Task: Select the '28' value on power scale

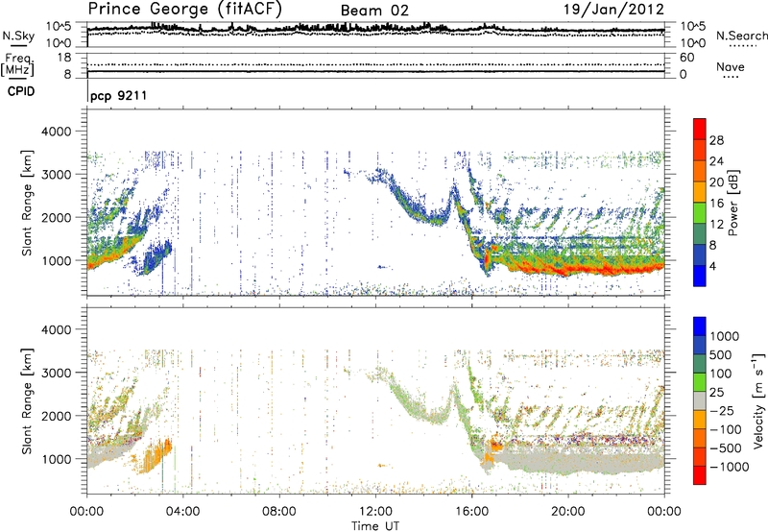Action: 716,140
